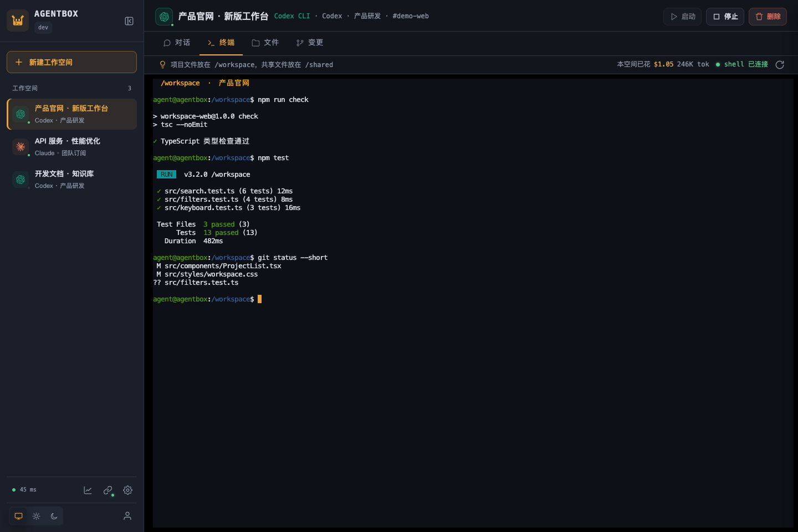Screen dimensions: 798x532
Task: Click the Codex icon beside 产品官网 · 新版工作台 workspace
Action: pos(21,114)
